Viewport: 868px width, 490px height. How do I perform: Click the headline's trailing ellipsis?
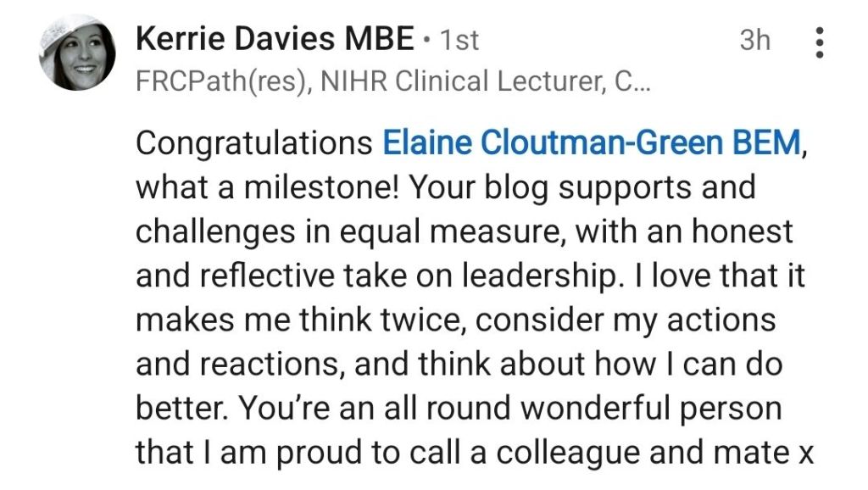point(641,83)
